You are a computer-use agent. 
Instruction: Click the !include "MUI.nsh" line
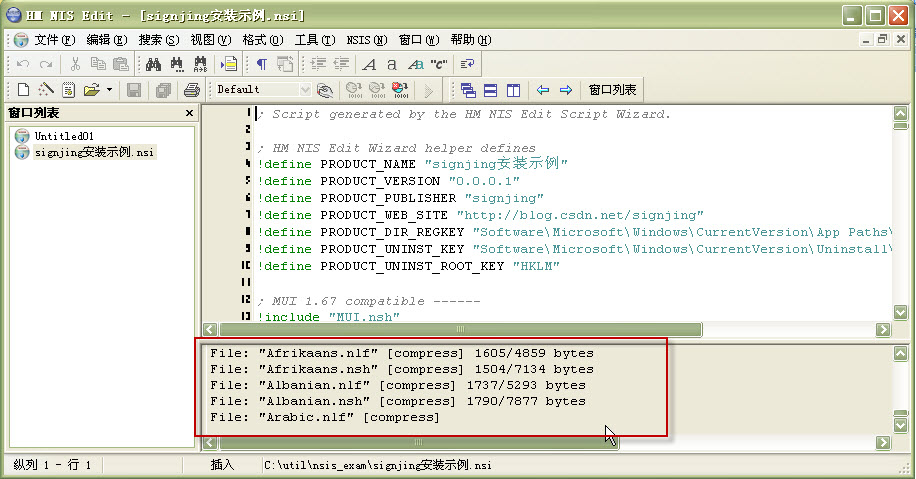tap(328, 317)
